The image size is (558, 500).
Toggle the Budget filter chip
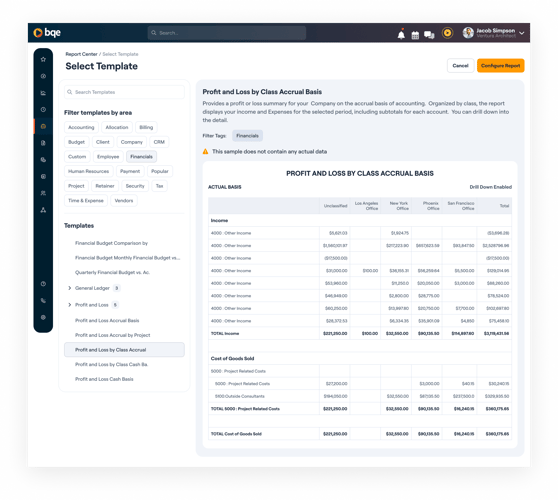click(x=77, y=142)
